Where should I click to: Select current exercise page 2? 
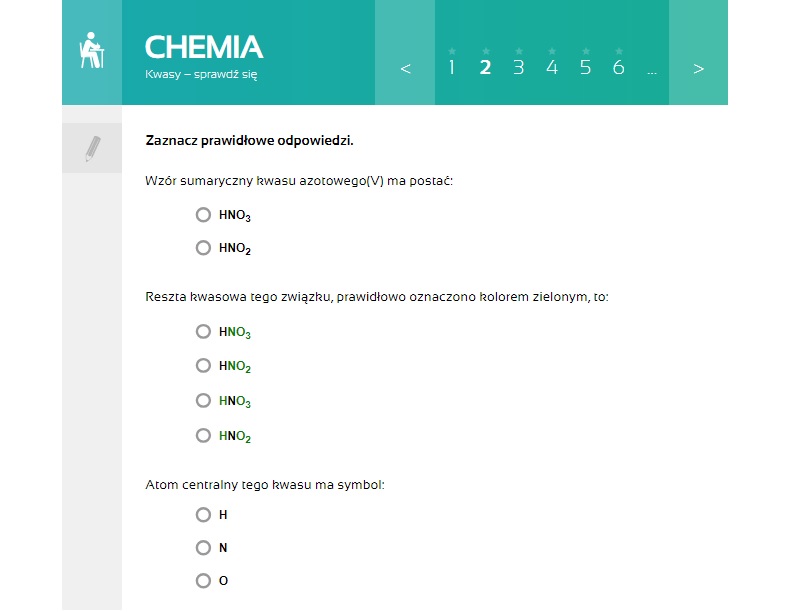[x=485, y=67]
